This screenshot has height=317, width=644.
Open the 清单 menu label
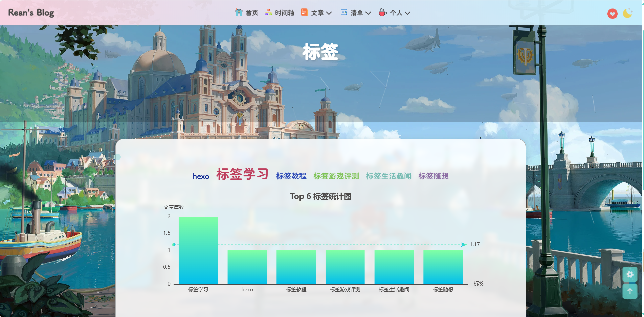tap(357, 13)
